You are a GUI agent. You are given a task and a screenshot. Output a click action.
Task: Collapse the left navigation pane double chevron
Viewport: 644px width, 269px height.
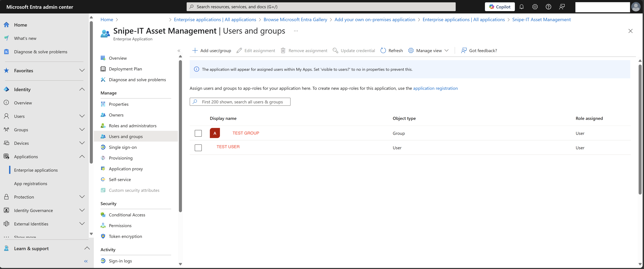(86, 261)
